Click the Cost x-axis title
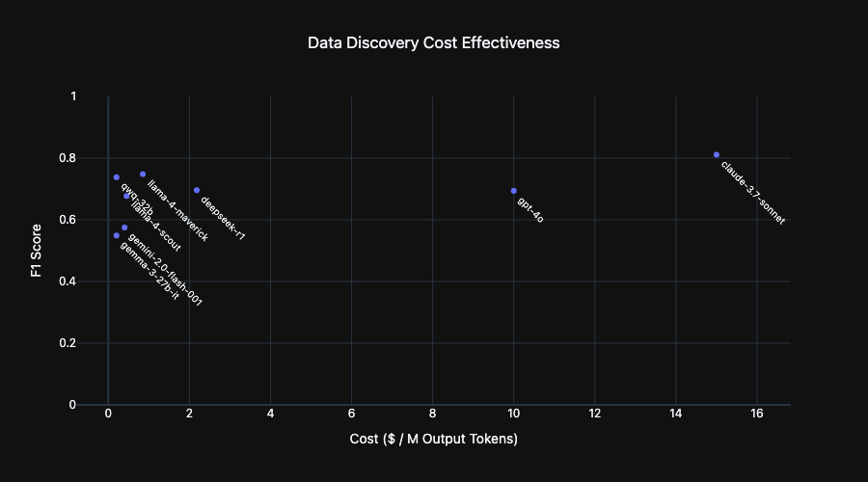The image size is (868, 482). click(x=433, y=440)
